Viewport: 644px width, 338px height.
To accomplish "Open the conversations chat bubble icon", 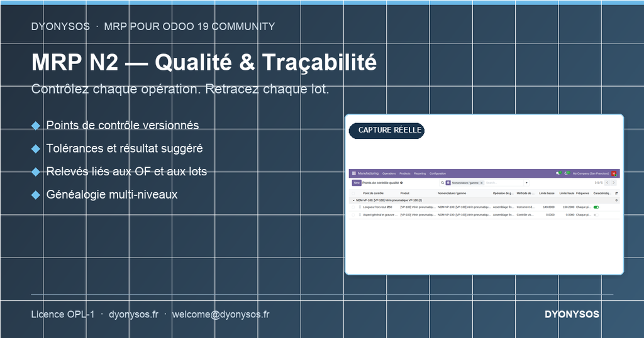I will [558, 173].
